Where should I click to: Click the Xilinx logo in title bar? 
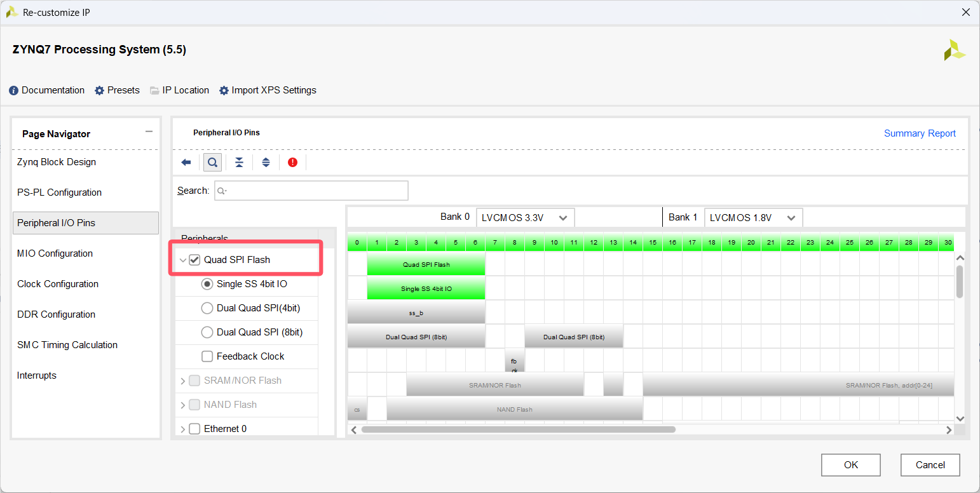click(x=12, y=12)
